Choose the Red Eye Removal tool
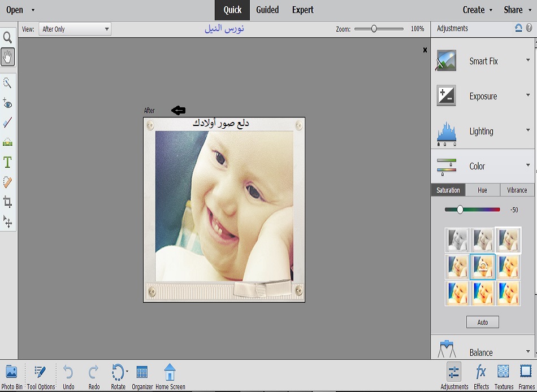This screenshot has width=537, height=392. coord(8,103)
